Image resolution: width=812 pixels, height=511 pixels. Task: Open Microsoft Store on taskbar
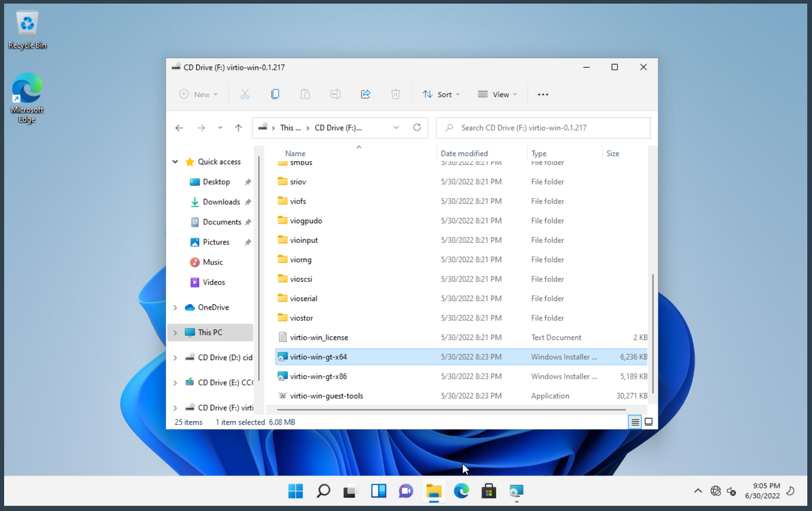click(489, 491)
